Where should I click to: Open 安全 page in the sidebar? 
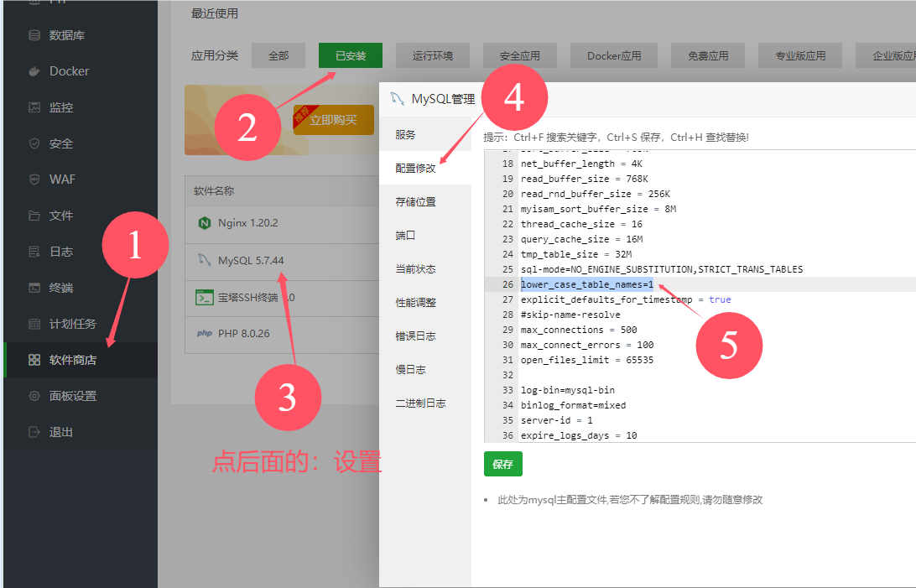60,143
